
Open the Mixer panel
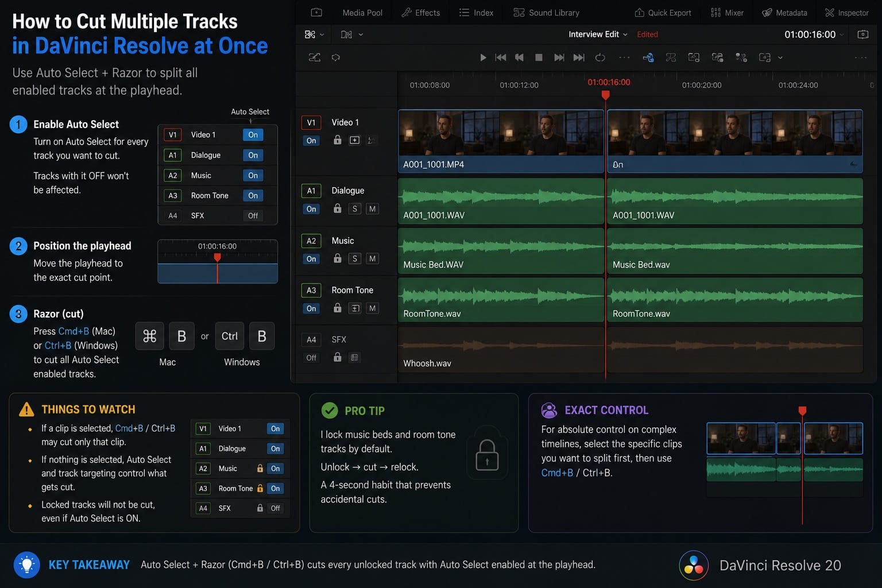pyautogui.click(x=727, y=13)
